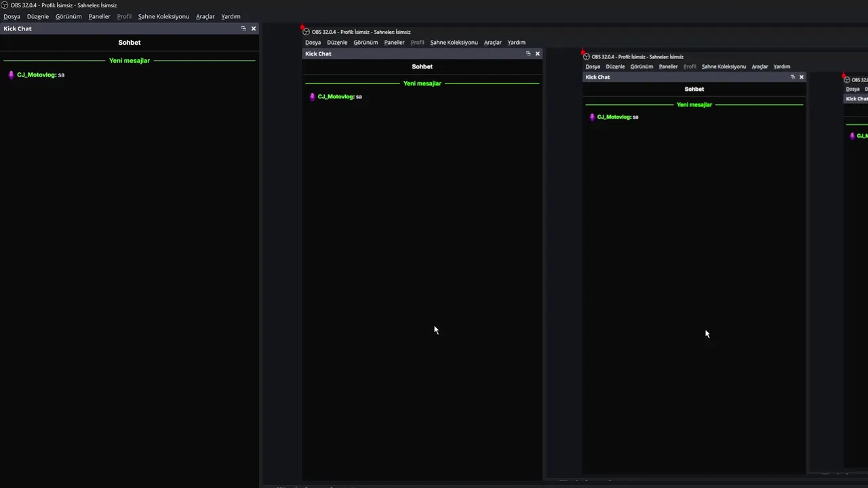Click Kick Chat title in the middle nested window
The width and height of the screenshot is (868, 488).
tap(318, 54)
